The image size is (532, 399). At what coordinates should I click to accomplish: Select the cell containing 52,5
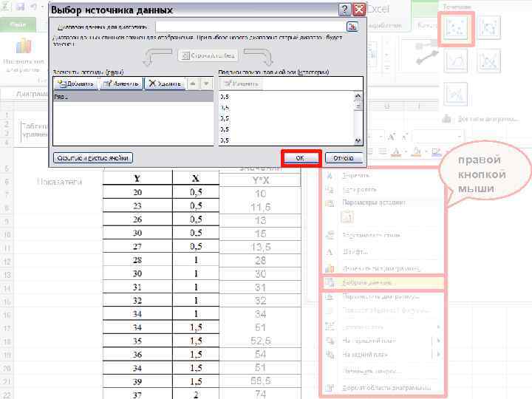pos(260,341)
